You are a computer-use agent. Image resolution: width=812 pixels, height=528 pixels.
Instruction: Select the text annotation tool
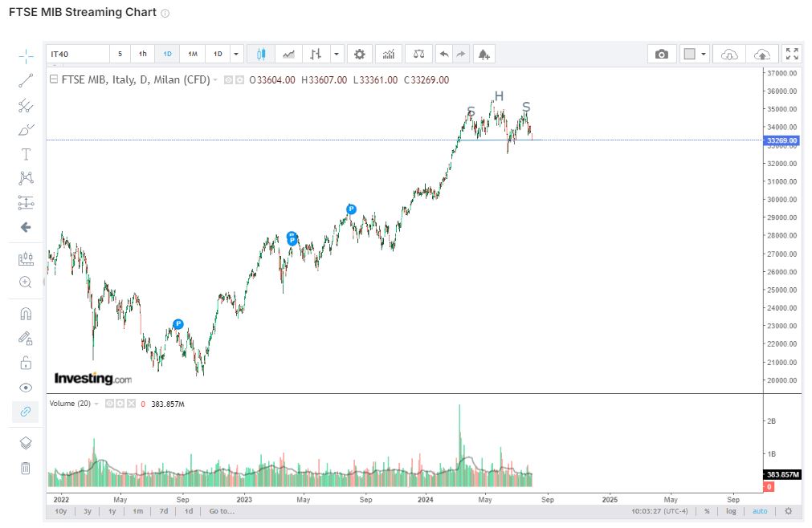coord(26,154)
